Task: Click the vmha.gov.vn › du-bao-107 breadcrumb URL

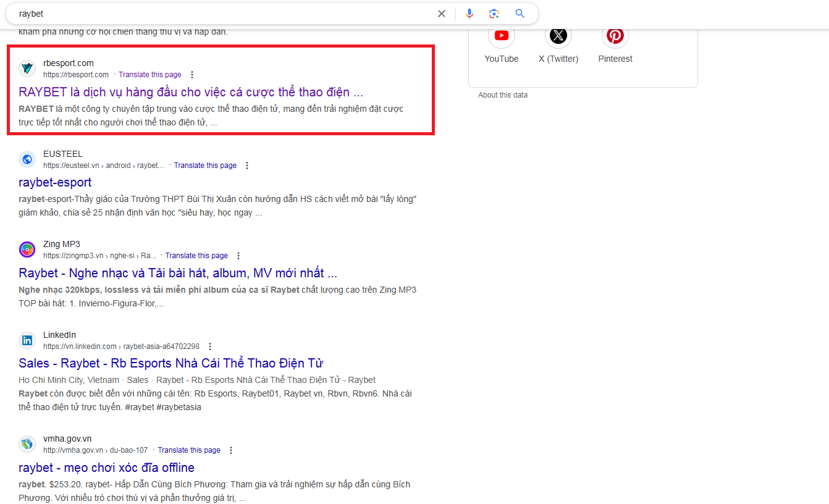Action: (96, 450)
